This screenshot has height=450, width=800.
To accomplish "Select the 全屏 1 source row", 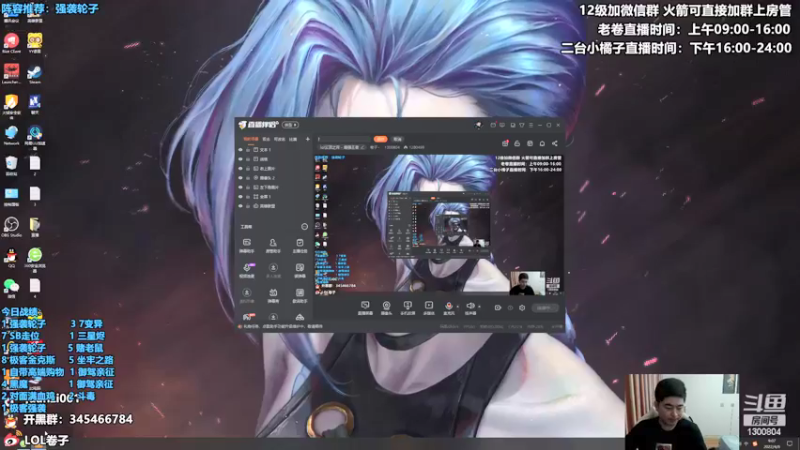I will click(x=274, y=196).
